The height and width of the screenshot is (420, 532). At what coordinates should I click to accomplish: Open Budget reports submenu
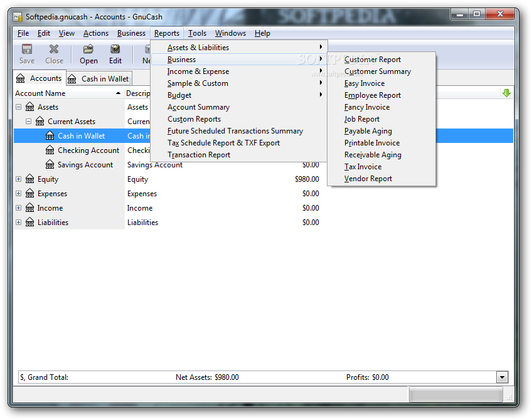click(238, 95)
